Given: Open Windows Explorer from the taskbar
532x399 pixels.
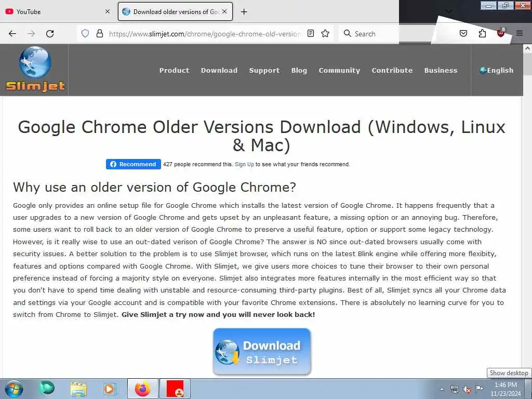Looking at the screenshot, I should point(79,389).
